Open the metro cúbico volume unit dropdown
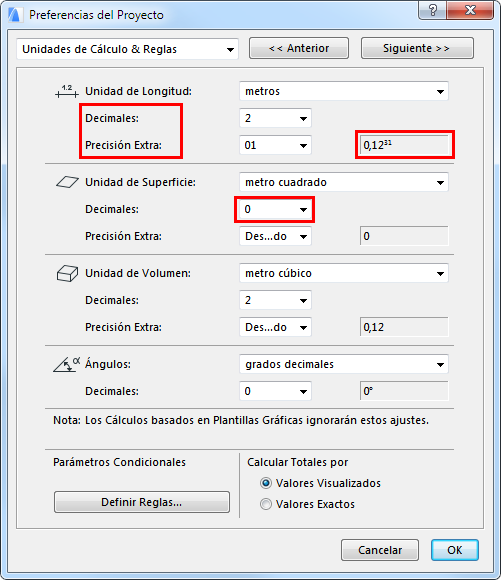 344,273
